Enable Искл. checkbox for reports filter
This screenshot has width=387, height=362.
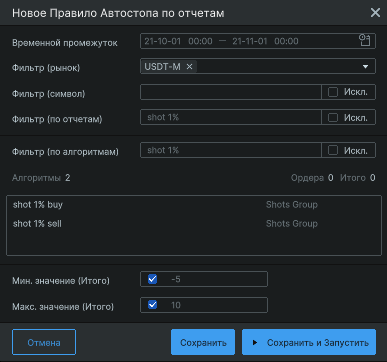(x=333, y=117)
